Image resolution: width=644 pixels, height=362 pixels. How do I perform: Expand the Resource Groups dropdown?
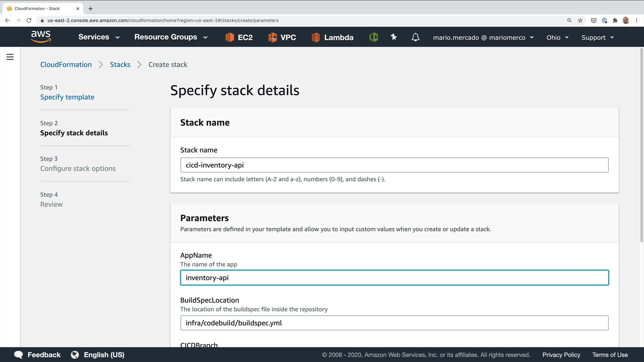pos(171,37)
